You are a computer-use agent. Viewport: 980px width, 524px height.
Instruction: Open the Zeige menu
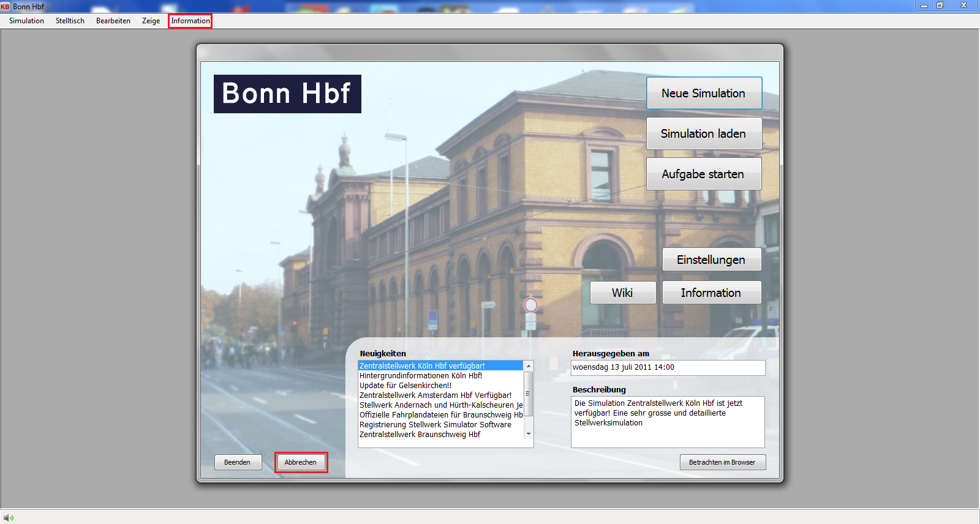click(x=151, y=21)
